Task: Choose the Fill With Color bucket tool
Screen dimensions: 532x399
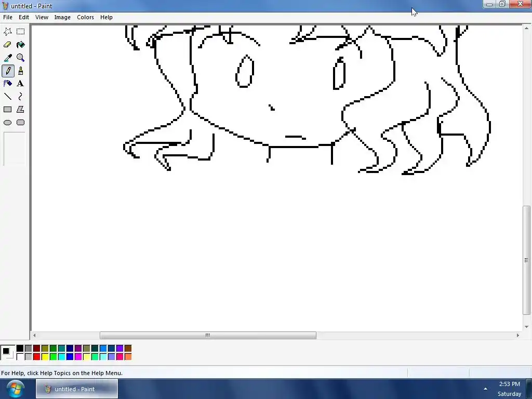Action: point(21,45)
